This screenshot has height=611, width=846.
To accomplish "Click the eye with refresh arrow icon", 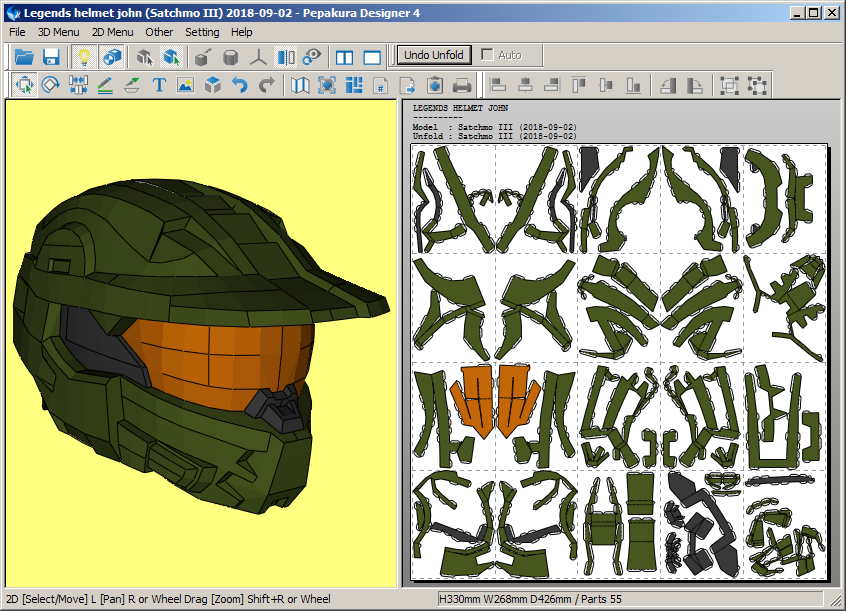I will [312, 57].
